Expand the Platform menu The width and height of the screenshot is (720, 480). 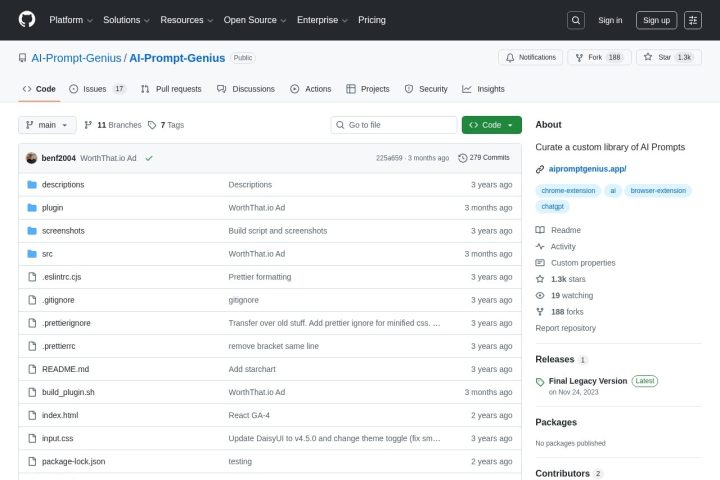[x=71, y=20]
